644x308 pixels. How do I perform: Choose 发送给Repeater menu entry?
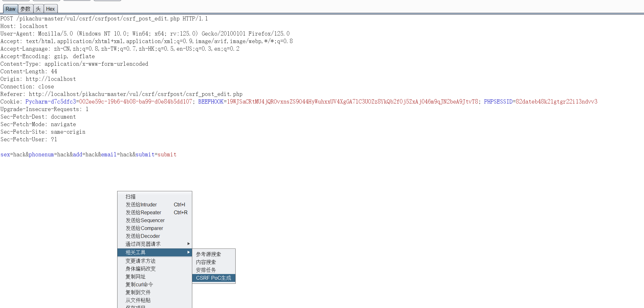coord(155,212)
